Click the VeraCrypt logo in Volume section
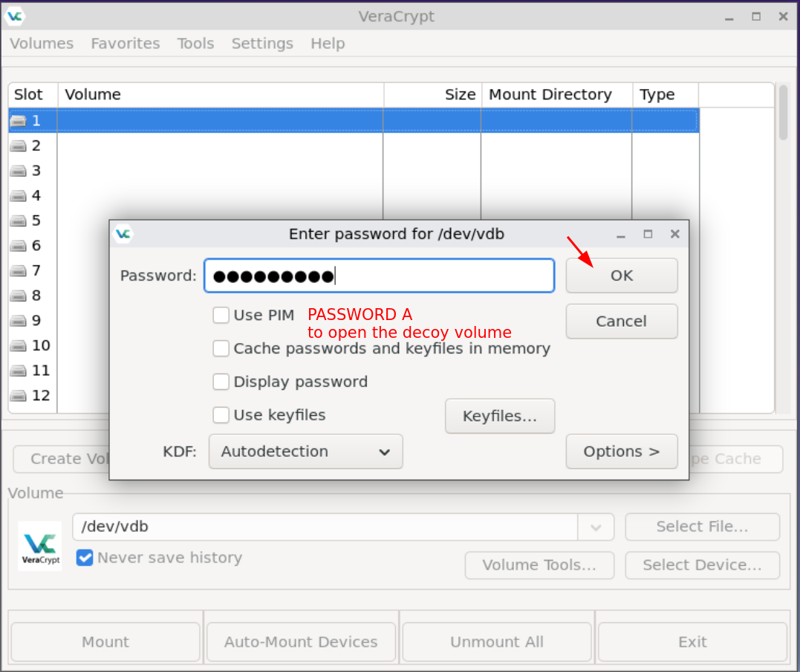800x672 pixels. 40,546
